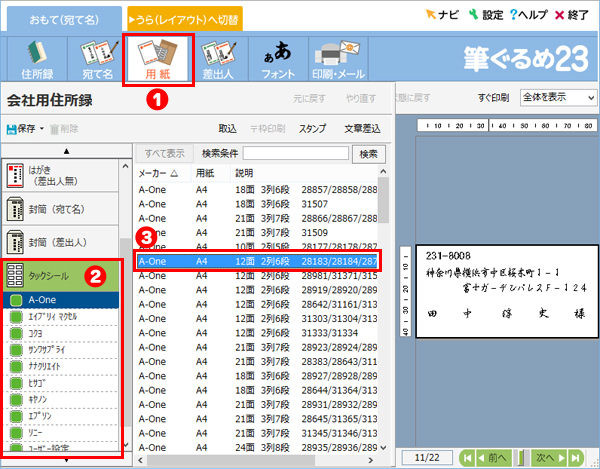
Task: Select ヒサゴ maker in the sidebar
Action: click(x=61, y=383)
